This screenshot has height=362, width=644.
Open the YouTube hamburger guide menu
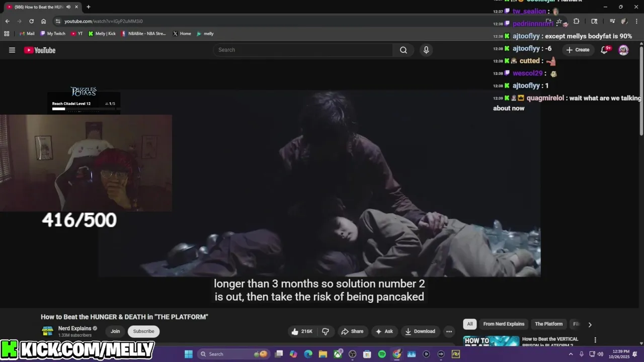12,50
